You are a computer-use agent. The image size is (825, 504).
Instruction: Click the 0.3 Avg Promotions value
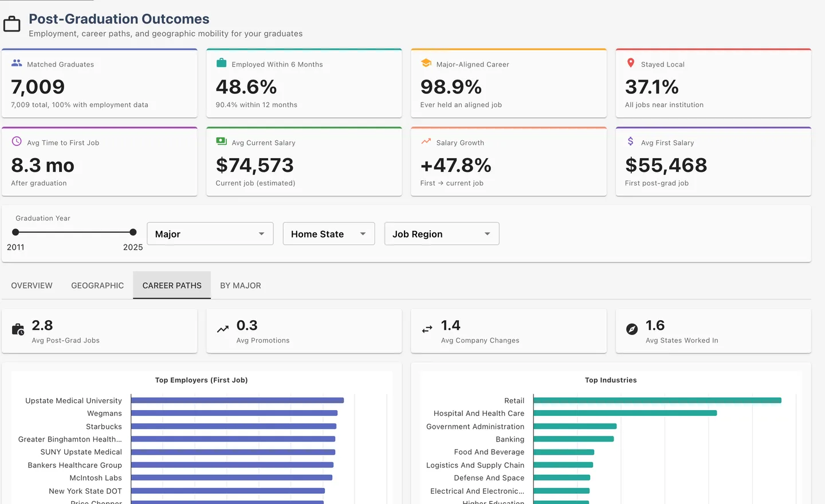[x=247, y=325]
